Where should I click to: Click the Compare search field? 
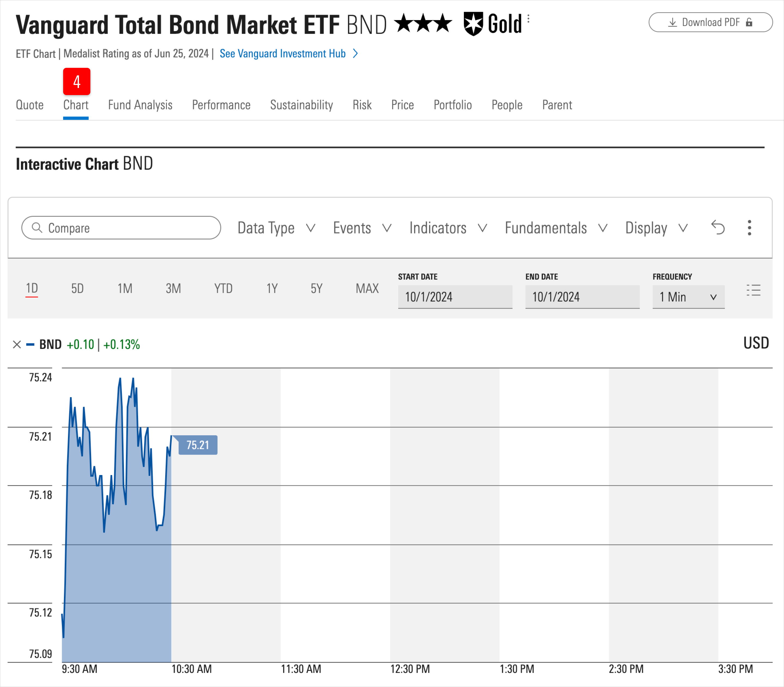click(121, 228)
